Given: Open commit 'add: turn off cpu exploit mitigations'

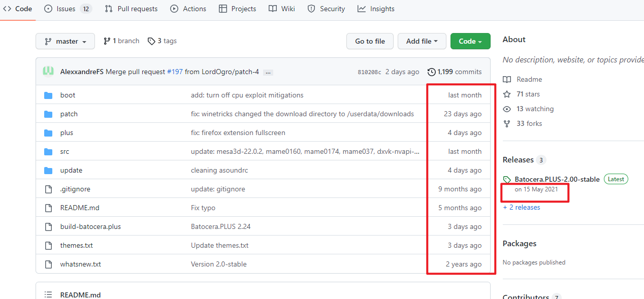Looking at the screenshot, I should pos(247,95).
